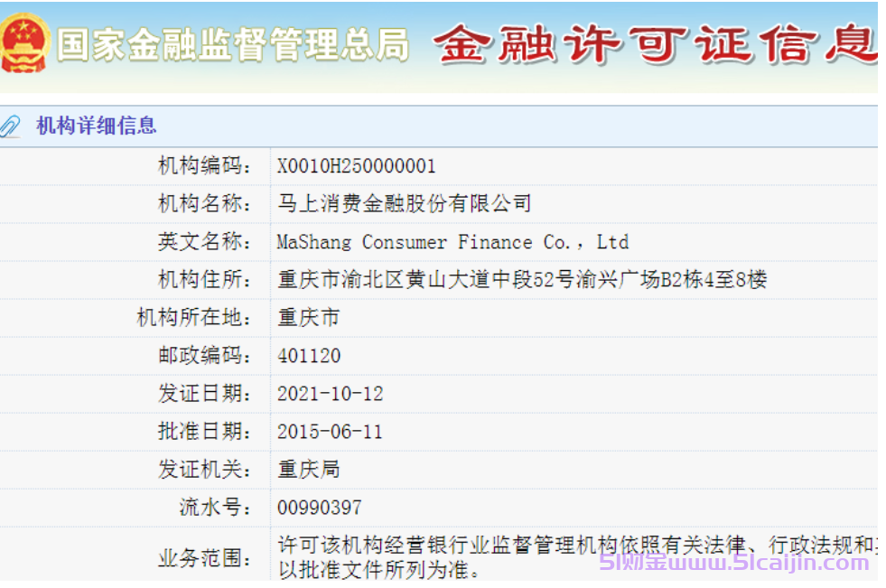
Task: Select the postal code 401120
Action: coord(308,355)
